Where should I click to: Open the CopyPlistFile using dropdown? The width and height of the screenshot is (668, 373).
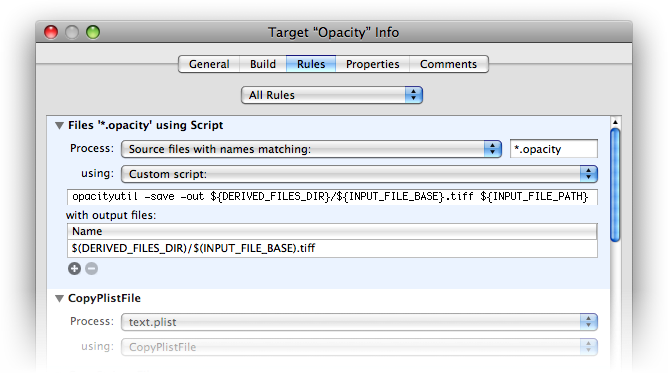(x=359, y=347)
